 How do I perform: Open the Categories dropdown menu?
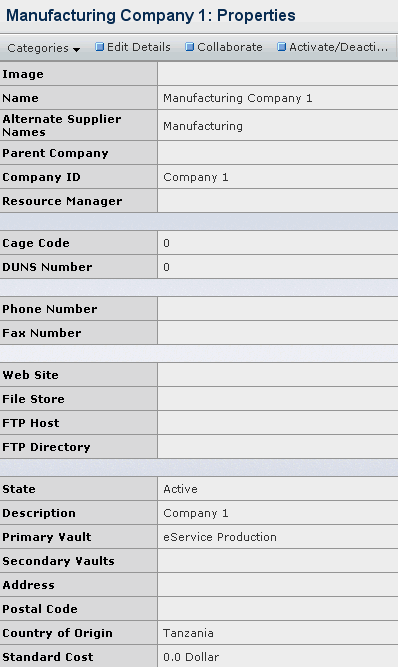[x=43, y=48]
